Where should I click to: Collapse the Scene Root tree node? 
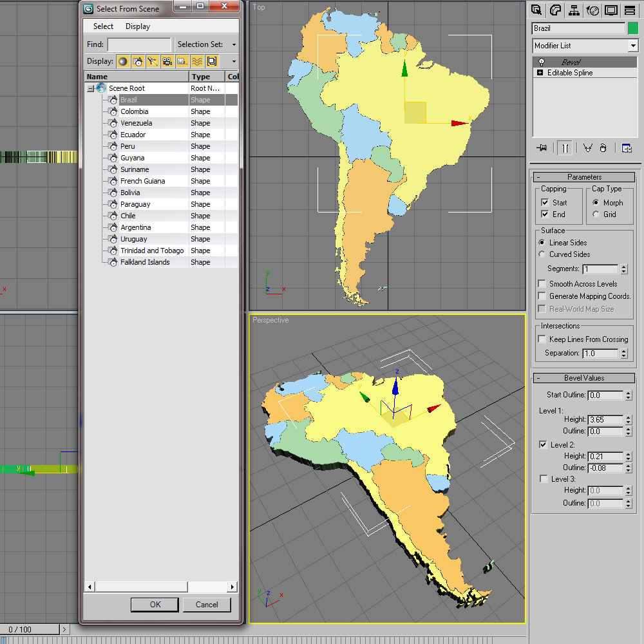(x=91, y=88)
